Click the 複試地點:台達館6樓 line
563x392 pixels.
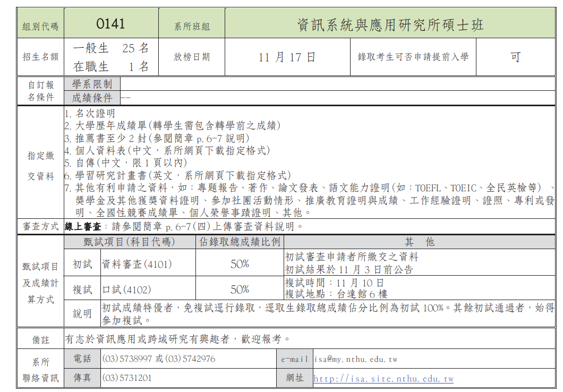(x=336, y=294)
